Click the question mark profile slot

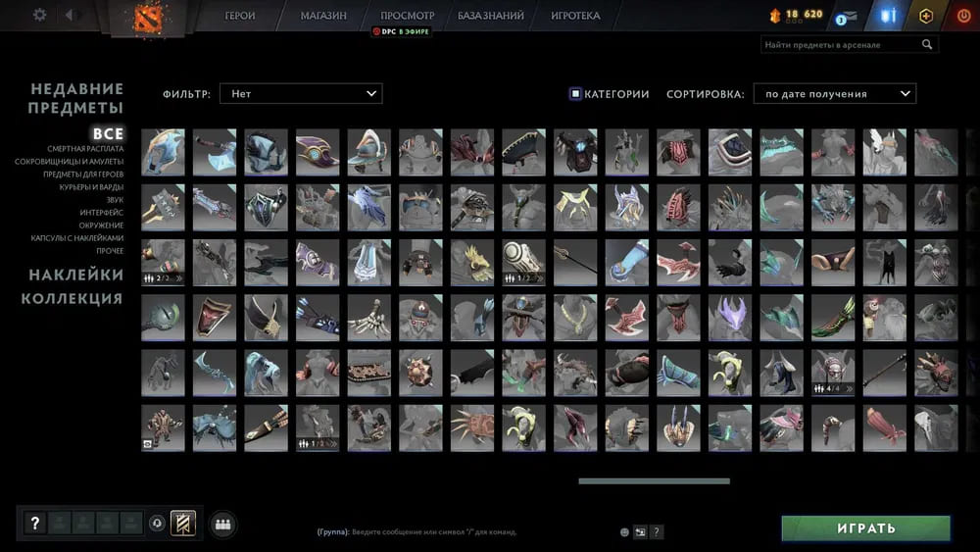[34, 524]
